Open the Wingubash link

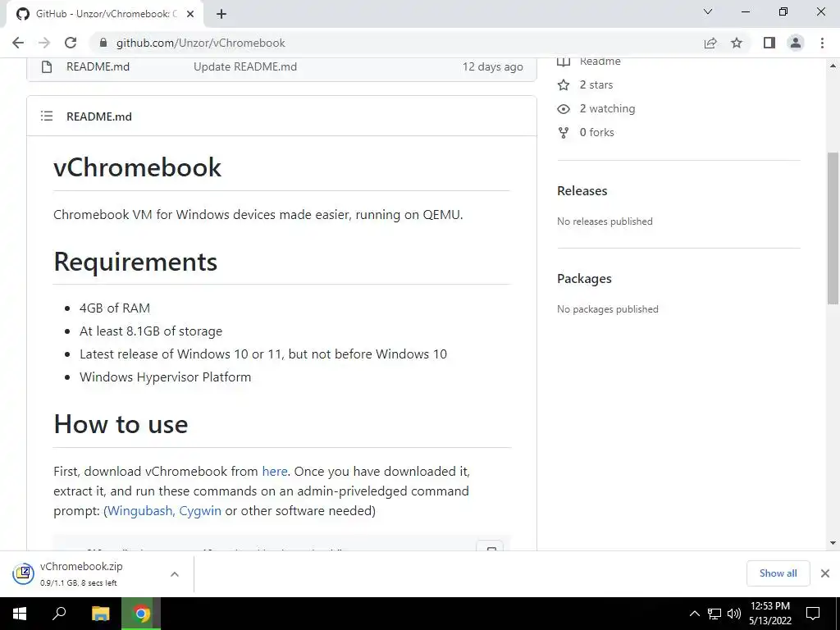pos(139,510)
